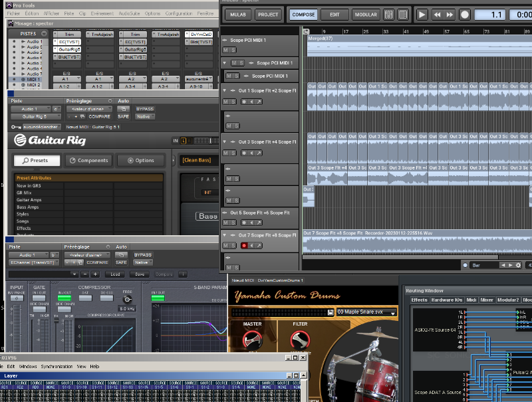The height and width of the screenshot is (402, 532).
Task: Open the EChannel empty preset name dropdown
Action: tap(43, 274)
